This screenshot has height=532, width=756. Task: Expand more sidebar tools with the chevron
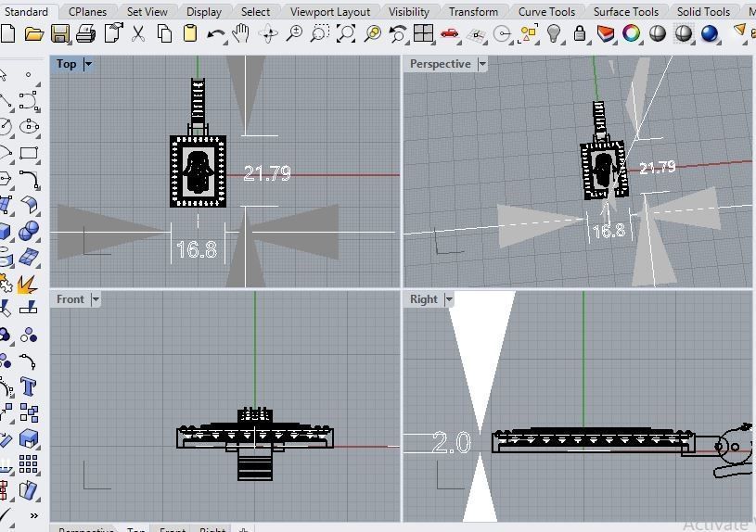pos(33,515)
